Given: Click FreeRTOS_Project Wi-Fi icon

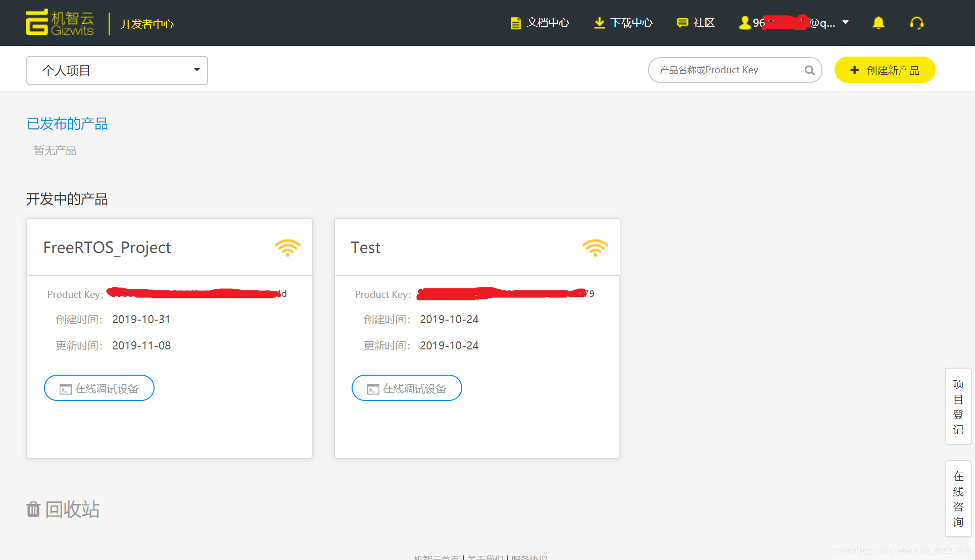Looking at the screenshot, I should pyautogui.click(x=287, y=247).
